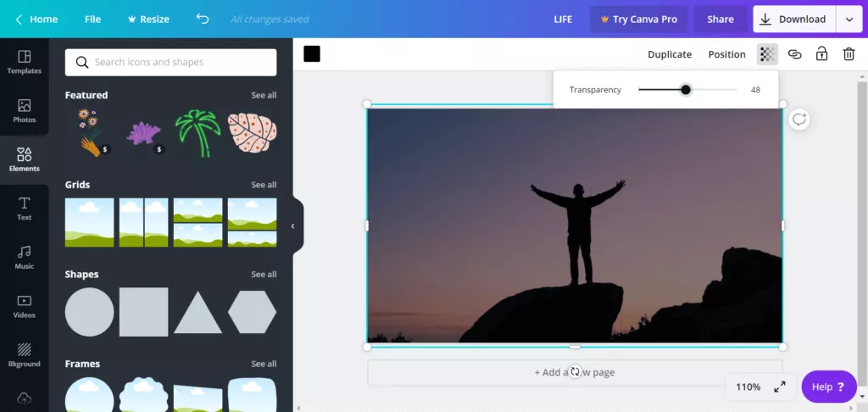This screenshot has width=868, height=412.
Task: Delete the element using trash icon
Action: click(x=849, y=54)
